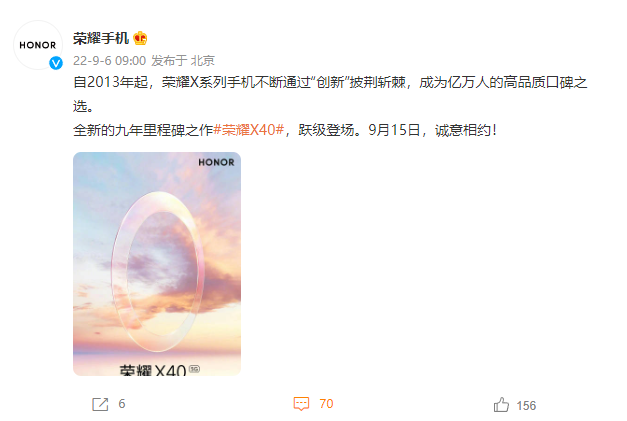This screenshot has height=421, width=627.
Task: Open the 荣耀手机 username link
Action: point(101,38)
